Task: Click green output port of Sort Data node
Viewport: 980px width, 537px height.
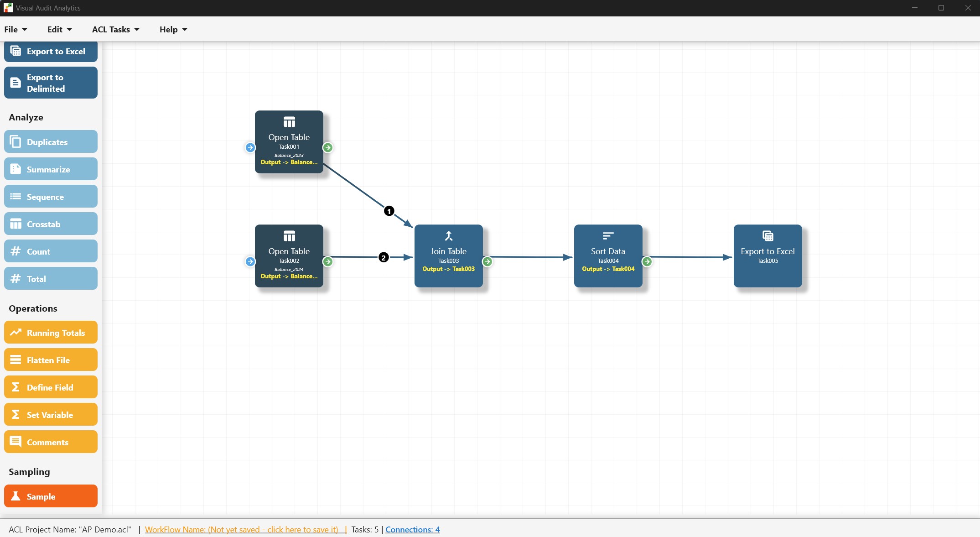Action: click(647, 261)
